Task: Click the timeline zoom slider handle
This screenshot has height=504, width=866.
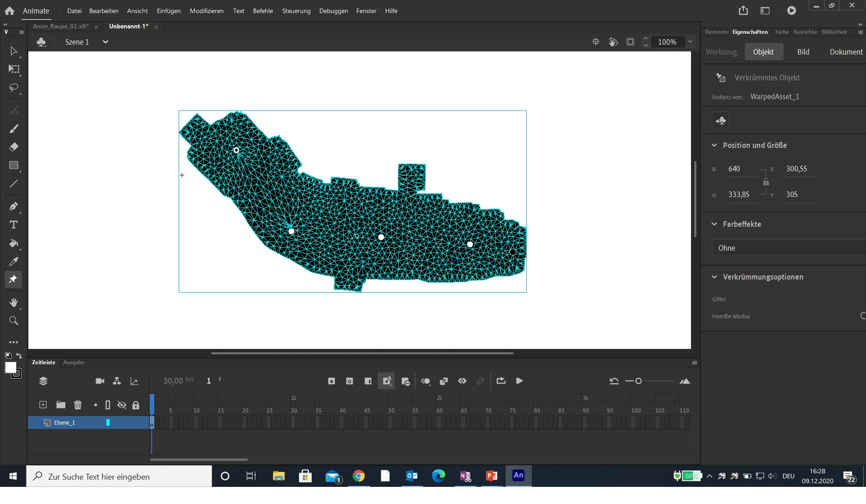Action: pos(639,381)
